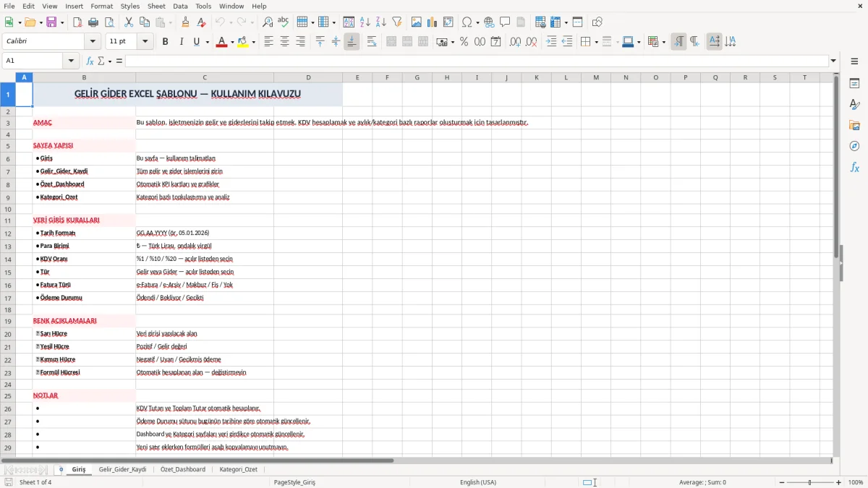Switch to Ozet_Dashboard sheet tab
Viewport: 868px width, 488px height.
pyautogui.click(x=183, y=470)
